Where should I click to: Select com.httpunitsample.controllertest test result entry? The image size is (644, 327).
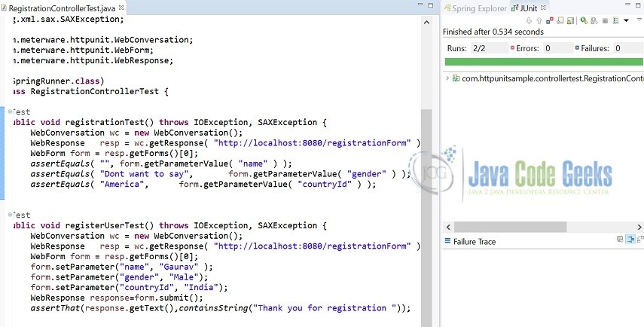[x=548, y=78]
